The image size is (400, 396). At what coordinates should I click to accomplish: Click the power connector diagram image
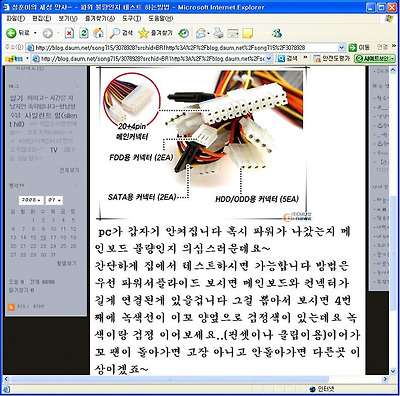(203, 143)
